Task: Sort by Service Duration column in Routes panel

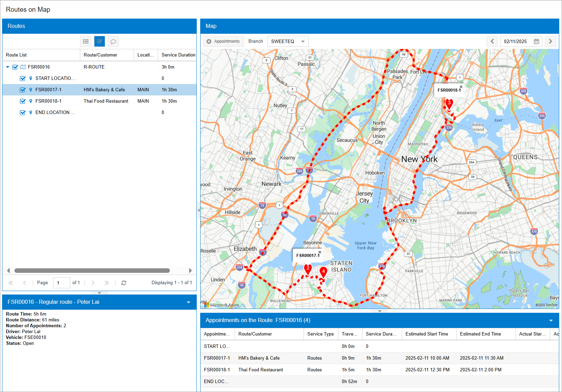Action: pyautogui.click(x=177, y=55)
